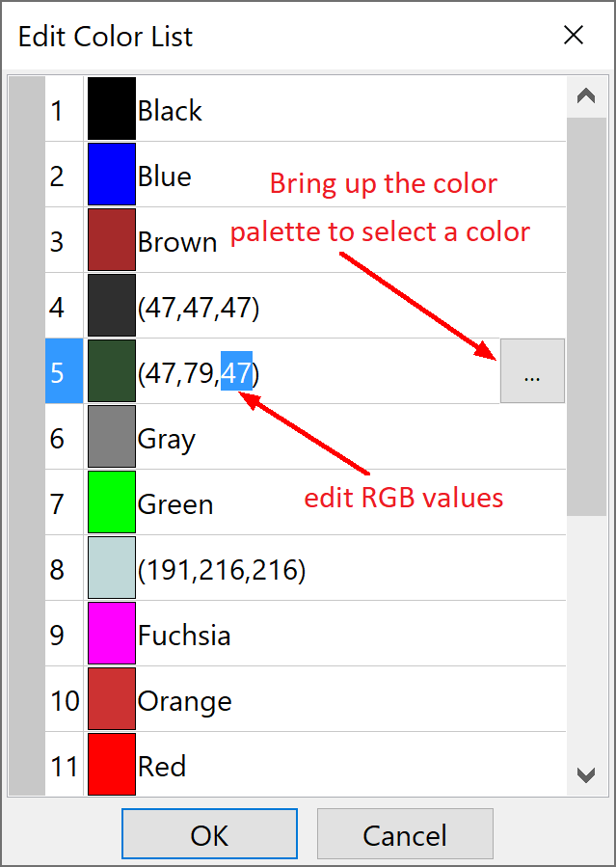Select the dark green swatch in row 5
Viewport: 616px width, 867px height.
click(x=111, y=371)
